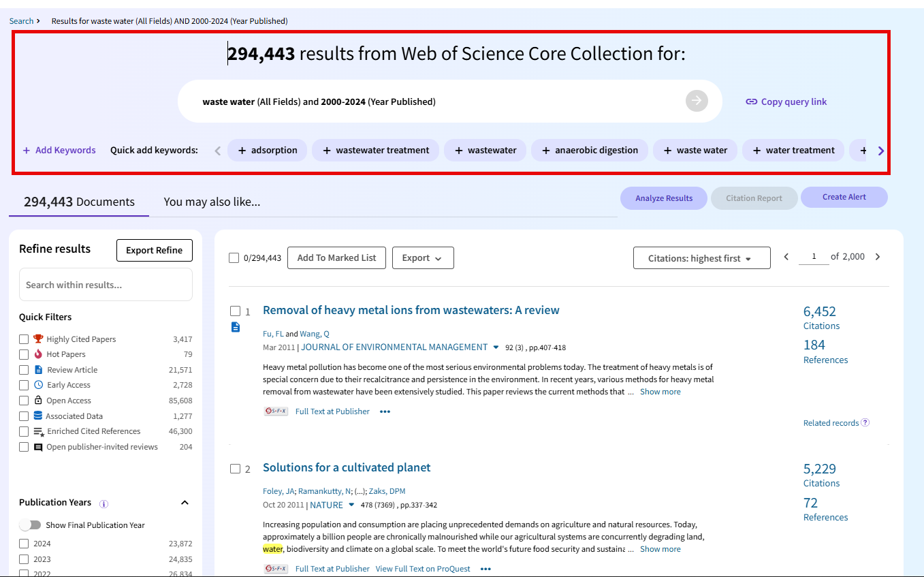
Task: Enable the Open Access filter checkbox
Action: click(24, 401)
